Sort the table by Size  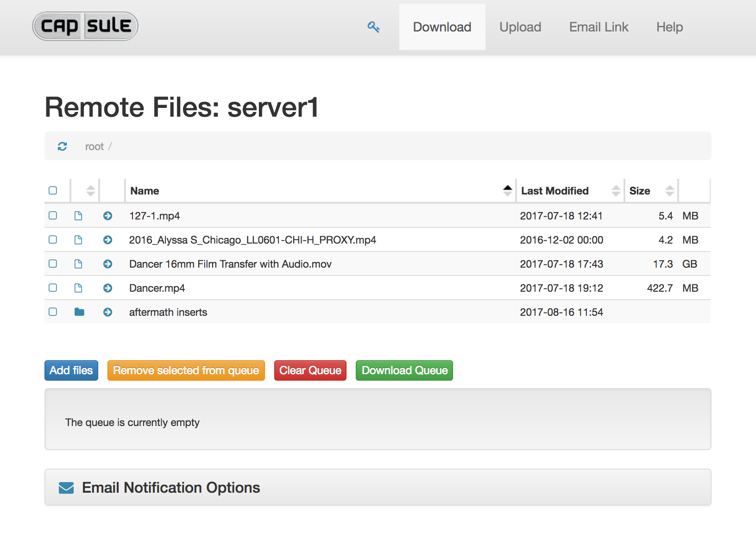pos(669,190)
